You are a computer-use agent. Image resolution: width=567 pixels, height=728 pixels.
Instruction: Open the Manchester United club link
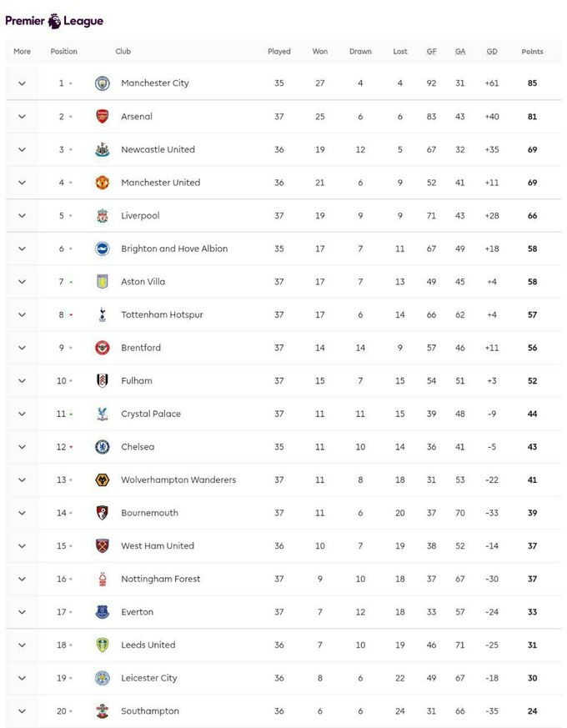click(x=160, y=183)
